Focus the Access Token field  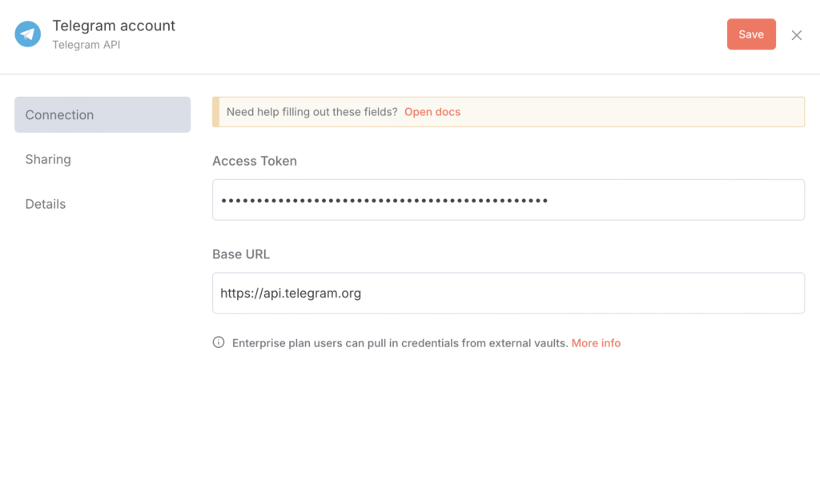click(508, 199)
